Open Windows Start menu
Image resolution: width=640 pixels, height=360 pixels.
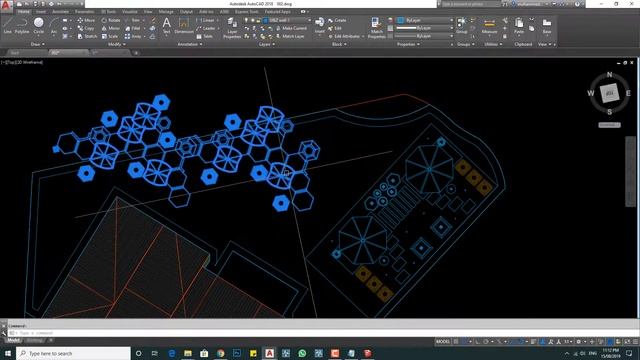(8, 353)
